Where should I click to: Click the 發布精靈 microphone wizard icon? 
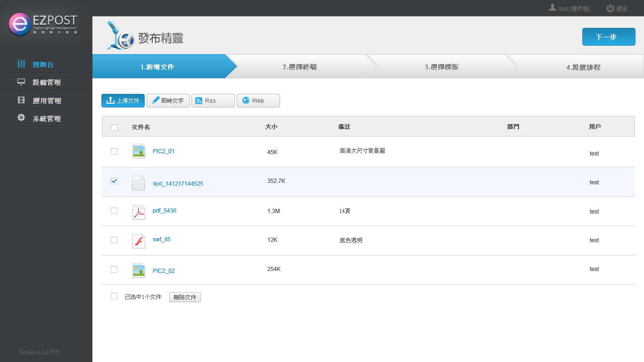[x=120, y=35]
